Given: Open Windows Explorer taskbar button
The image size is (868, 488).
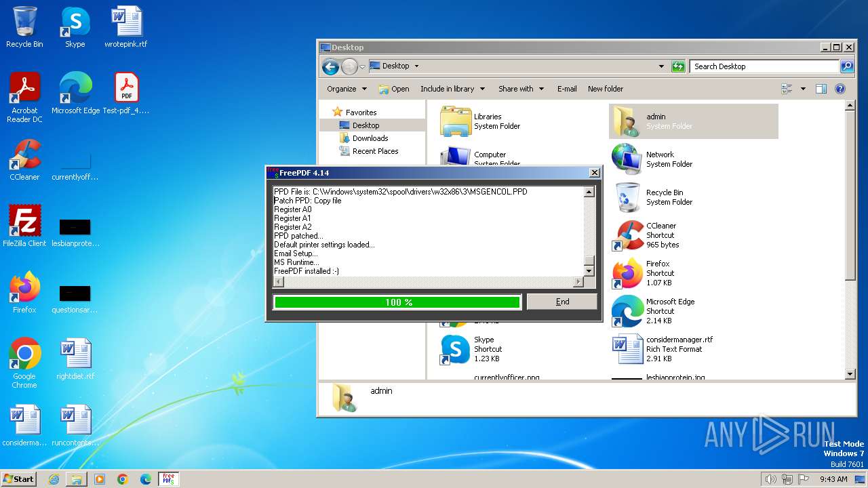Looking at the screenshot, I should click(77, 479).
